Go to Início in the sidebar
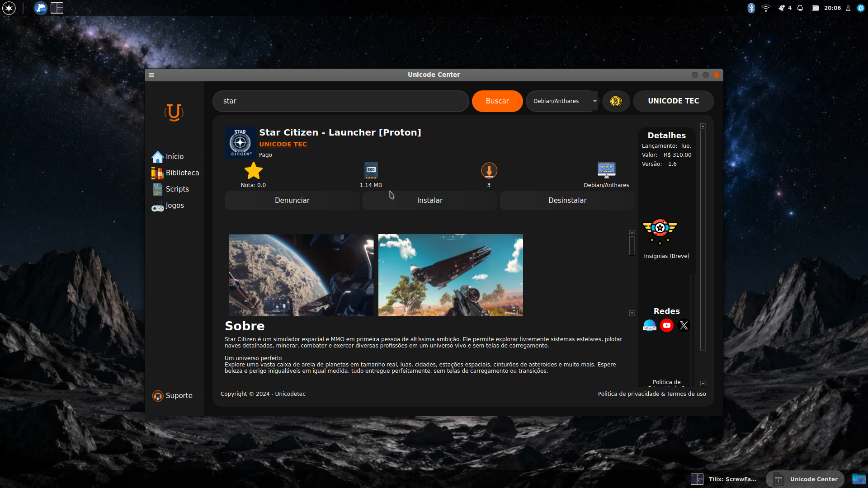The height and width of the screenshot is (488, 868). pyautogui.click(x=168, y=156)
